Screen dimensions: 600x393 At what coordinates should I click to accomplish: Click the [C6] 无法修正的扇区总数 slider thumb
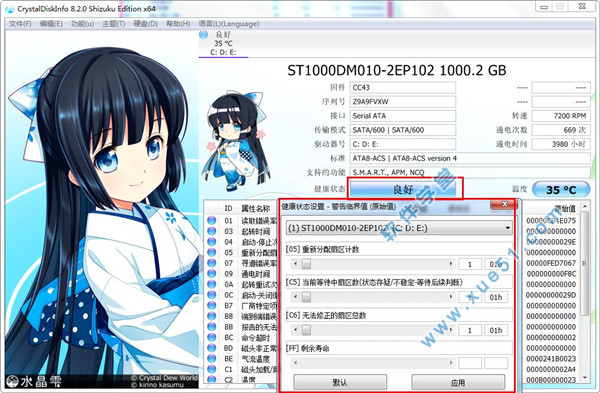(306, 330)
